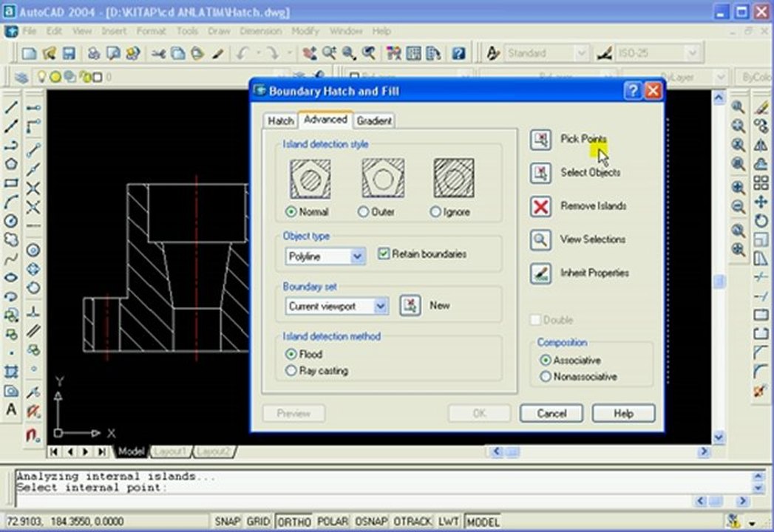Expand the Redo history dropdown arrow
This screenshot has width=774, height=532.
tap(289, 52)
